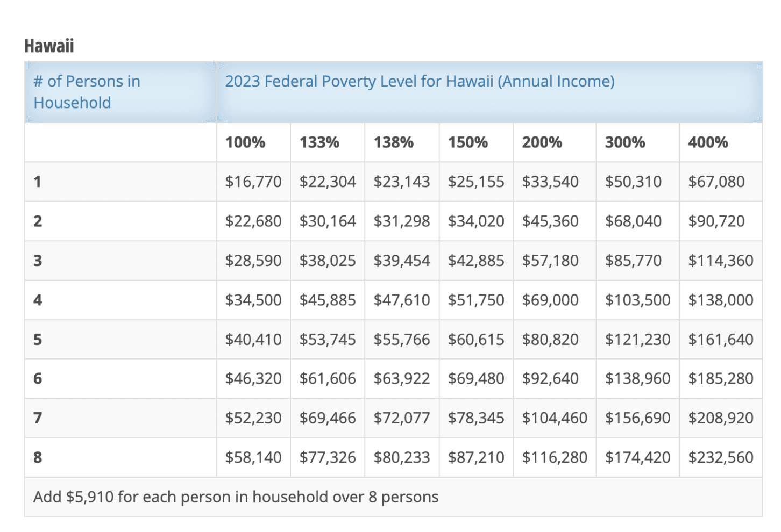Click the 2023 Federal Poverty Level header
Image resolution: width=781 pixels, height=532 pixels.
click(x=420, y=81)
